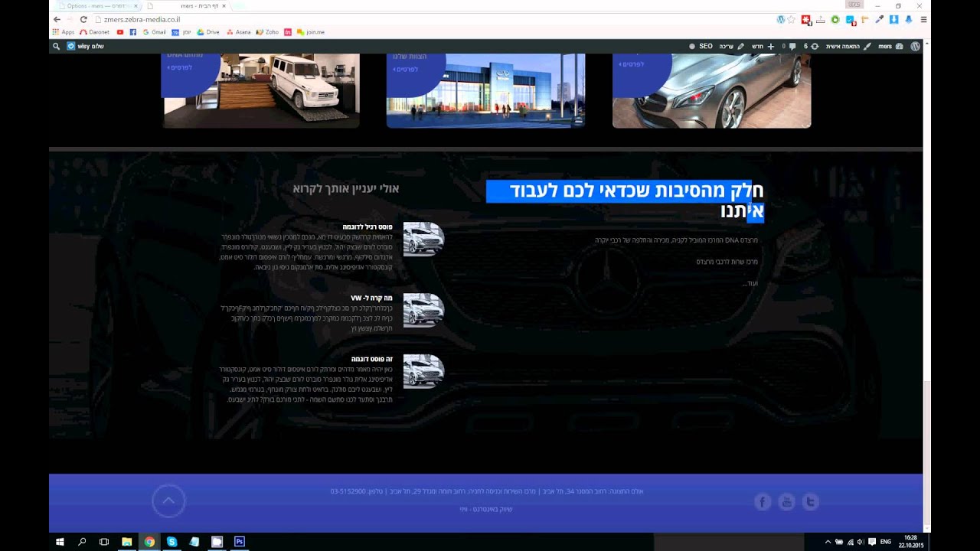Open Windows taskbar search

click(82, 542)
